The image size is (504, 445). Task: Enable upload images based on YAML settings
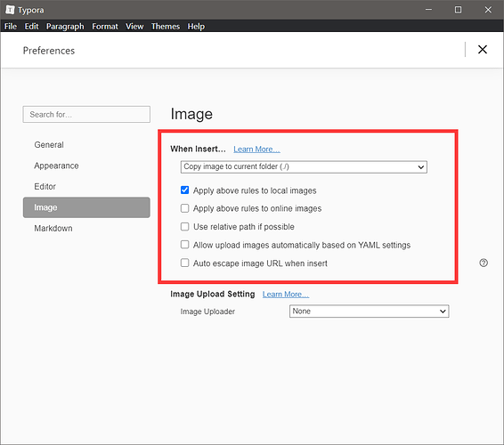(185, 245)
